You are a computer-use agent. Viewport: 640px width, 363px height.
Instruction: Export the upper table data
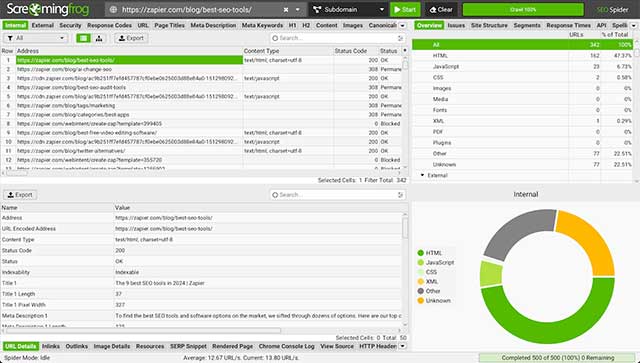(x=131, y=38)
